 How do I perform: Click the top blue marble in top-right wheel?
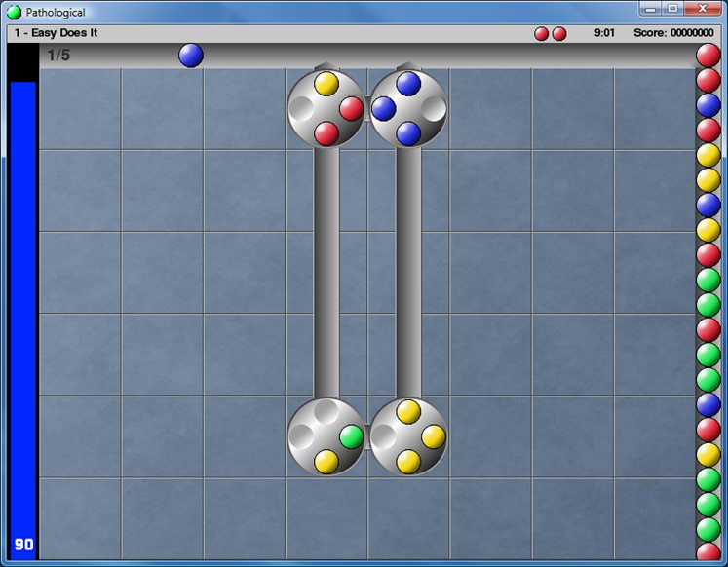[408, 84]
